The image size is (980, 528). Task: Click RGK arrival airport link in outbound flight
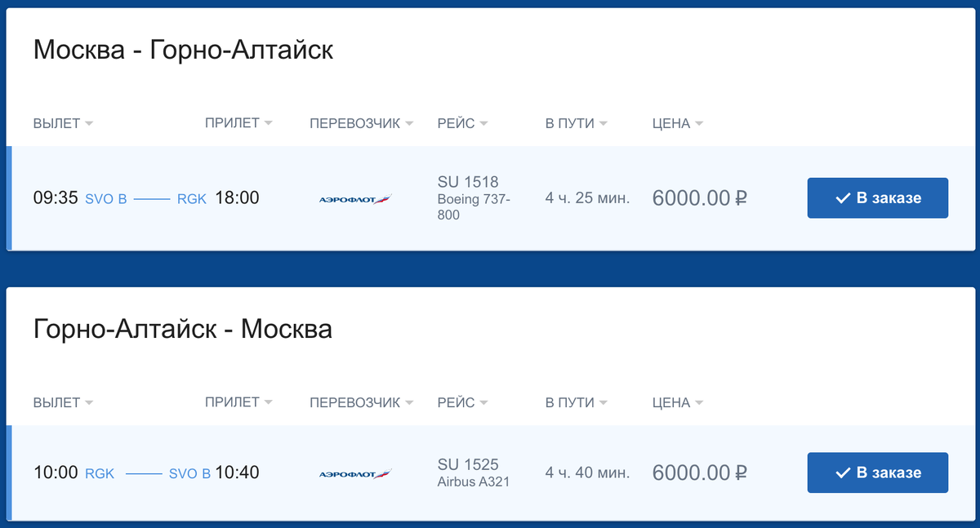(x=191, y=198)
